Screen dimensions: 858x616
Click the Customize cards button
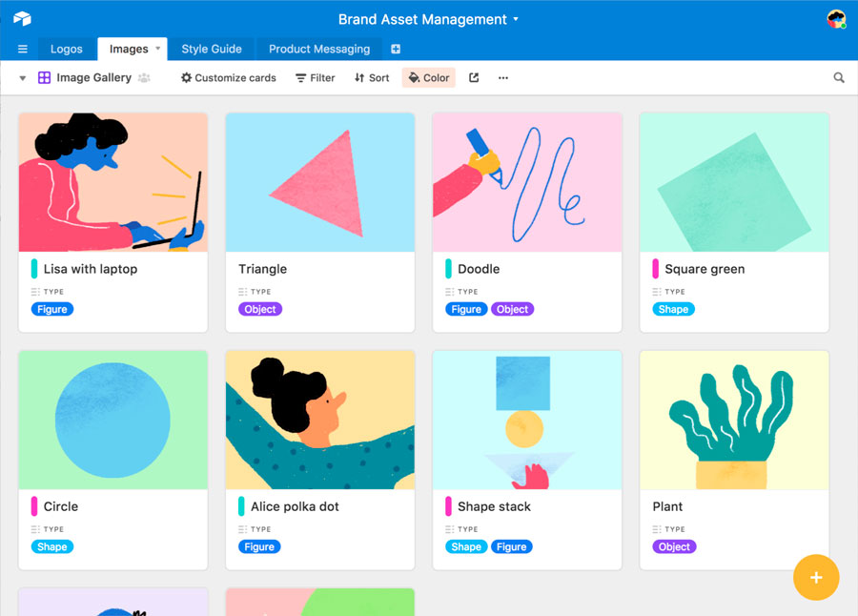(229, 78)
